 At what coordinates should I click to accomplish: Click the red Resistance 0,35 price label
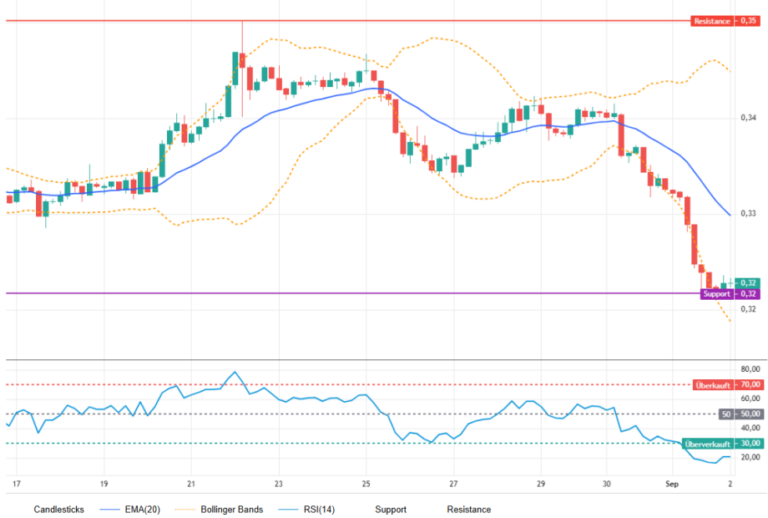pos(725,21)
